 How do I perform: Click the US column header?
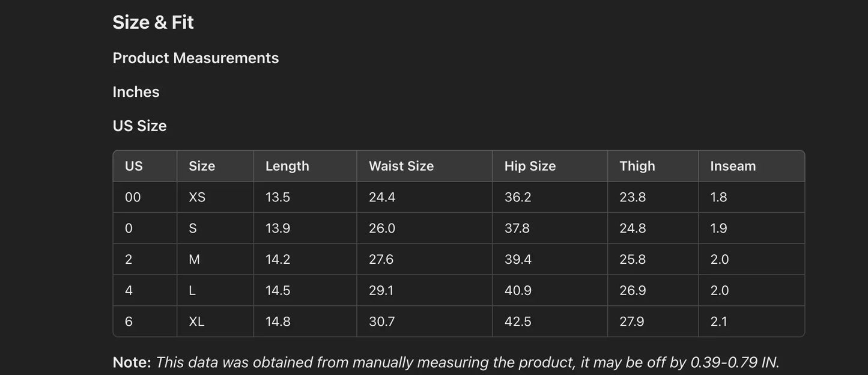pyautogui.click(x=134, y=166)
